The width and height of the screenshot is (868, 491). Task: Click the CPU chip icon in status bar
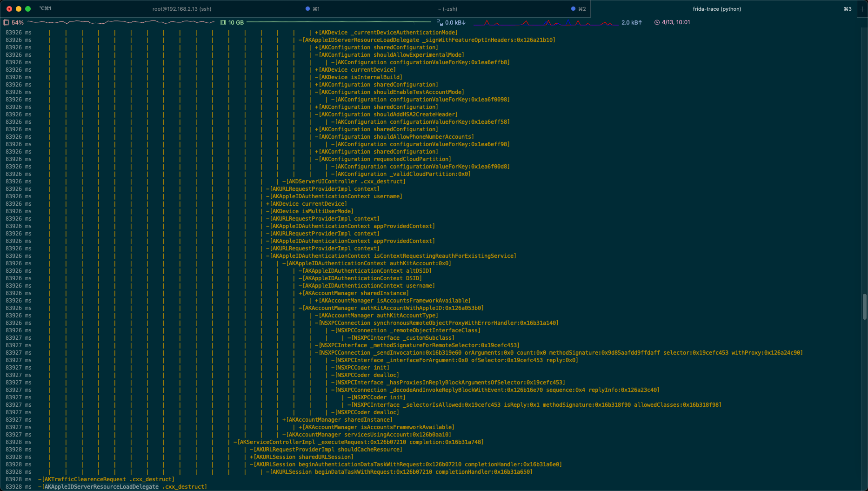(x=6, y=22)
